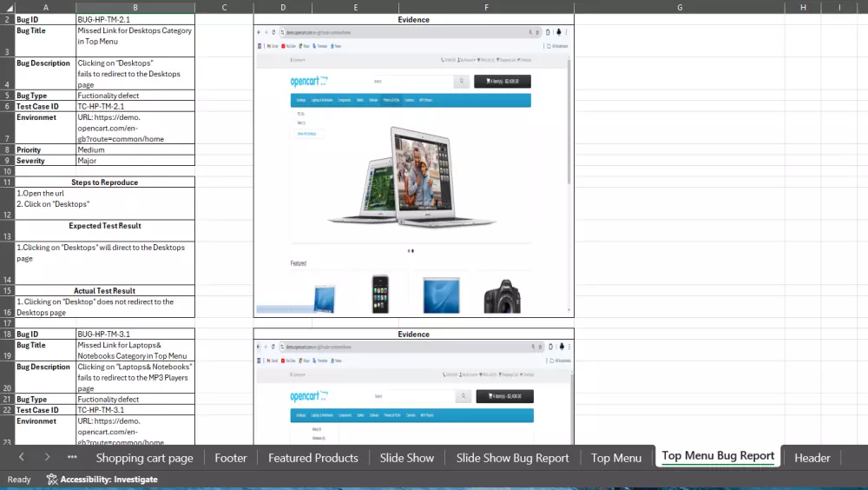Select the Top Menu sheet tab
This screenshot has width=868, height=490.
tap(616, 458)
